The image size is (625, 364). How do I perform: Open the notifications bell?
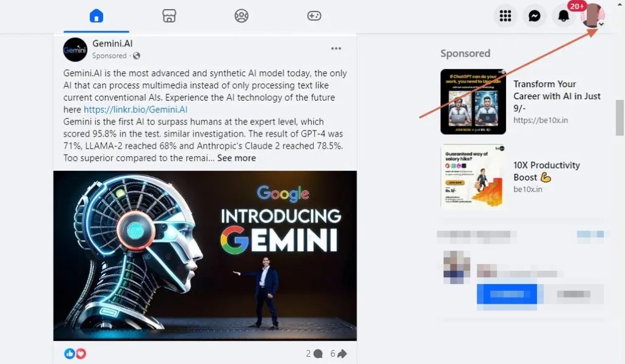[x=563, y=16]
